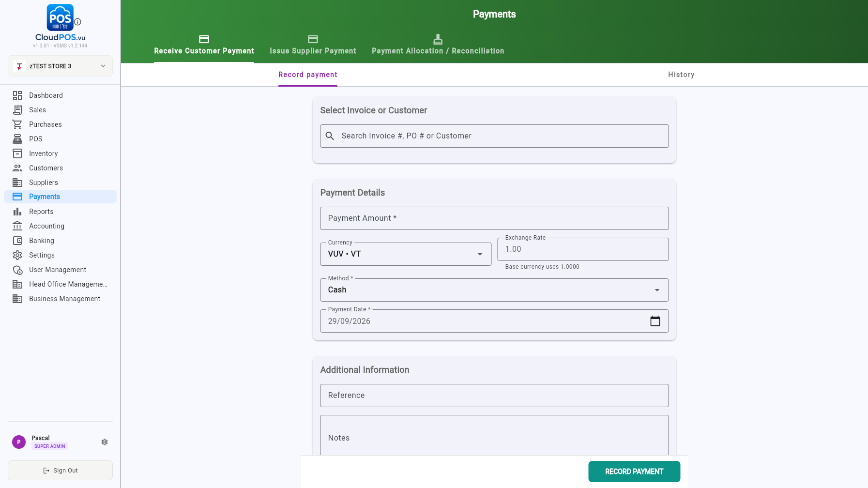Click the Exchange Rate field
Screen dimensions: 868x488
pos(583,249)
